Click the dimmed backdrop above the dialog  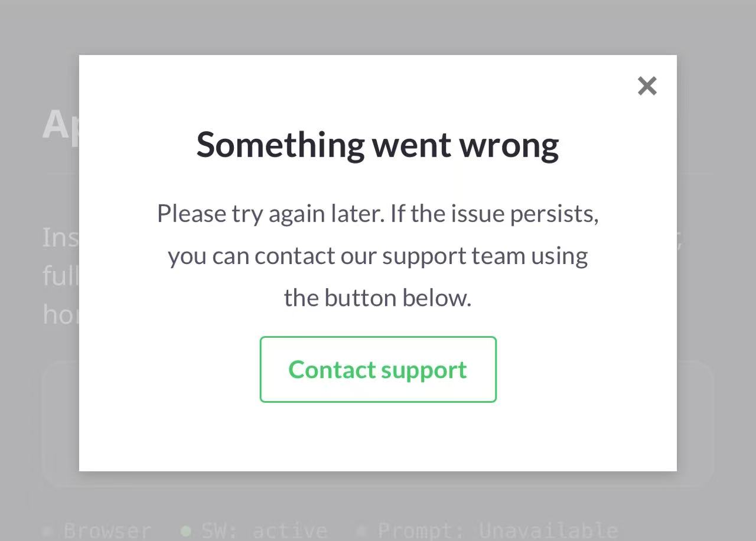(x=378, y=27)
